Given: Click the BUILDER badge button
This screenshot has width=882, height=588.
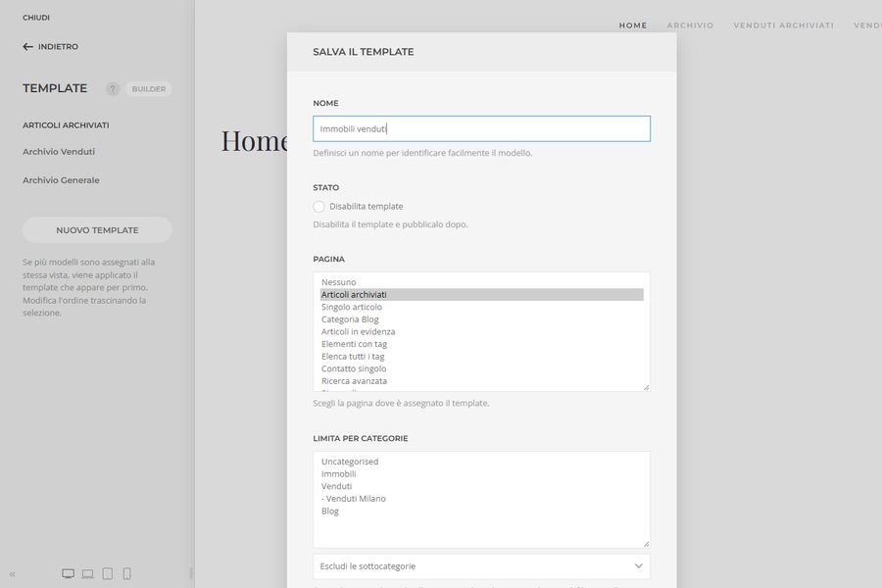Looking at the screenshot, I should click(x=149, y=89).
